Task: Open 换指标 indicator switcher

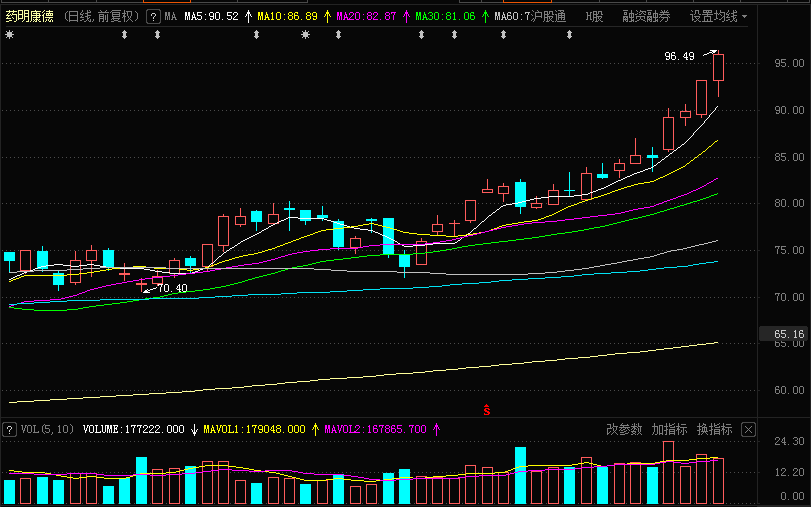Action: pyautogui.click(x=714, y=429)
